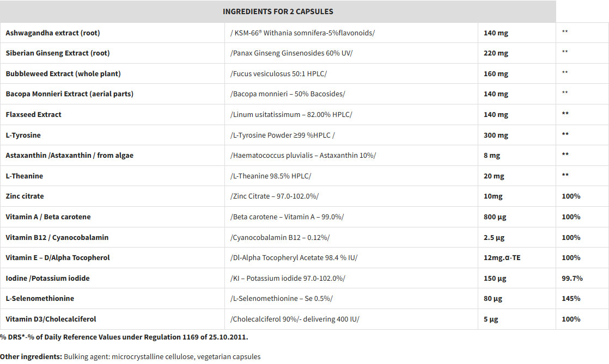The height and width of the screenshot is (364, 609).
Task: Click the Haematococcus pluvialis Astaxanthin 10% text
Action: click(303, 156)
